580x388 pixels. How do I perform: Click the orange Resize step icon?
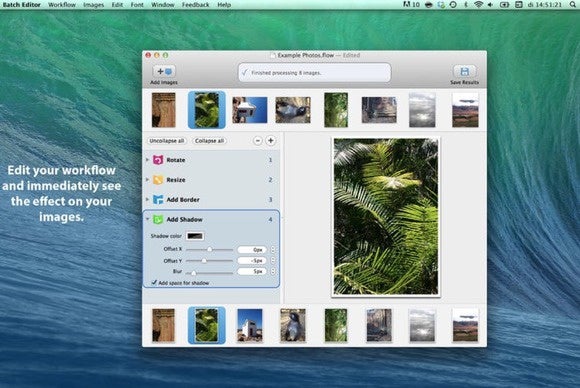pos(158,180)
